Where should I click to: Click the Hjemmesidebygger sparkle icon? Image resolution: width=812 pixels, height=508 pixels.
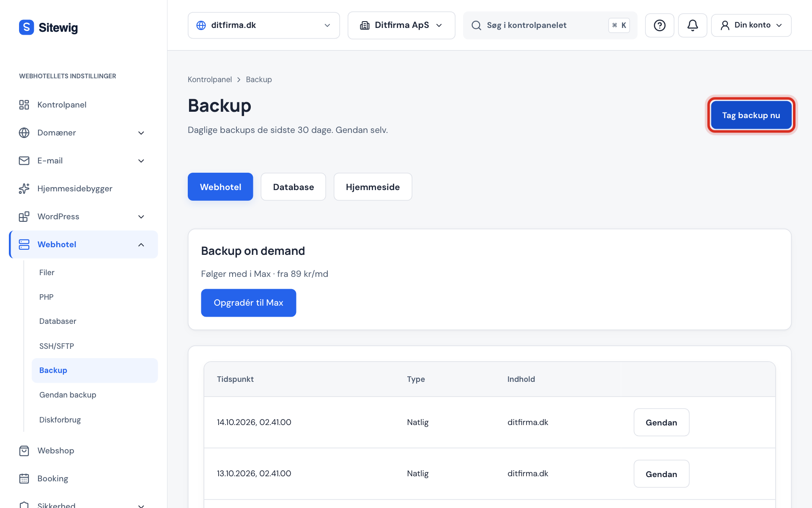point(24,188)
